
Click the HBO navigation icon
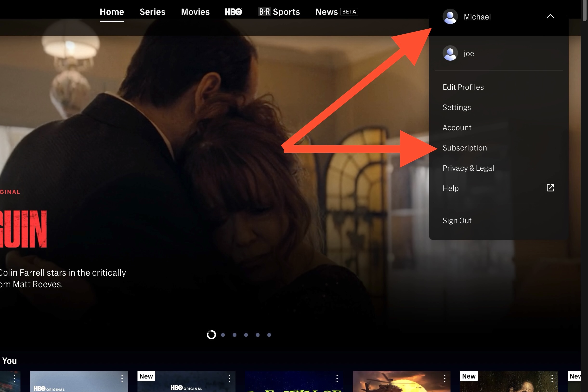tap(234, 12)
